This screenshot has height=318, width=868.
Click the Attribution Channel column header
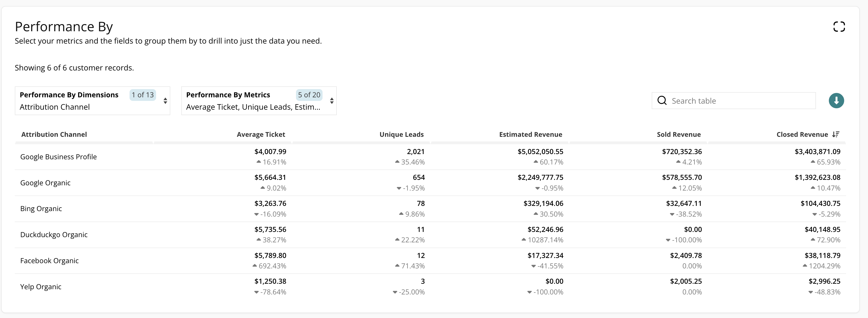point(54,135)
